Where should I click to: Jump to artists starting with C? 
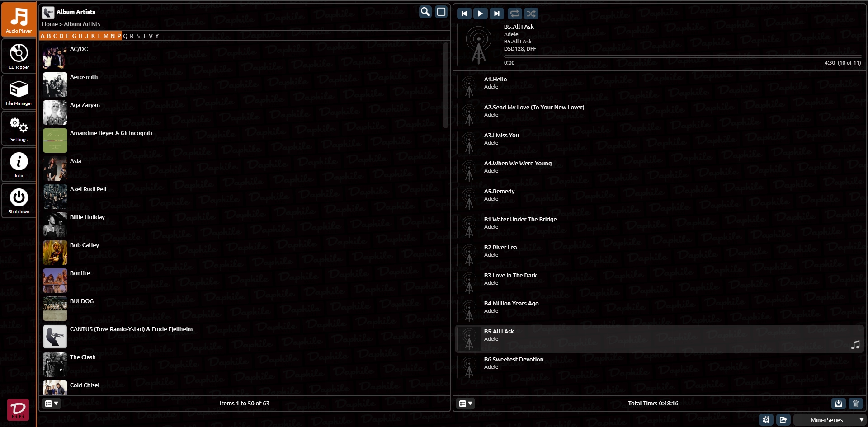pyautogui.click(x=55, y=36)
